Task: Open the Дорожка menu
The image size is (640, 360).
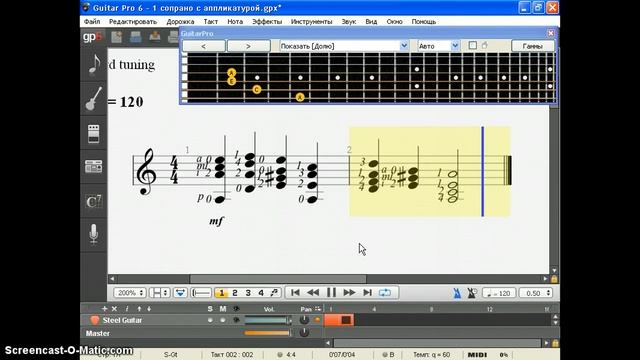Action: [x=180, y=22]
